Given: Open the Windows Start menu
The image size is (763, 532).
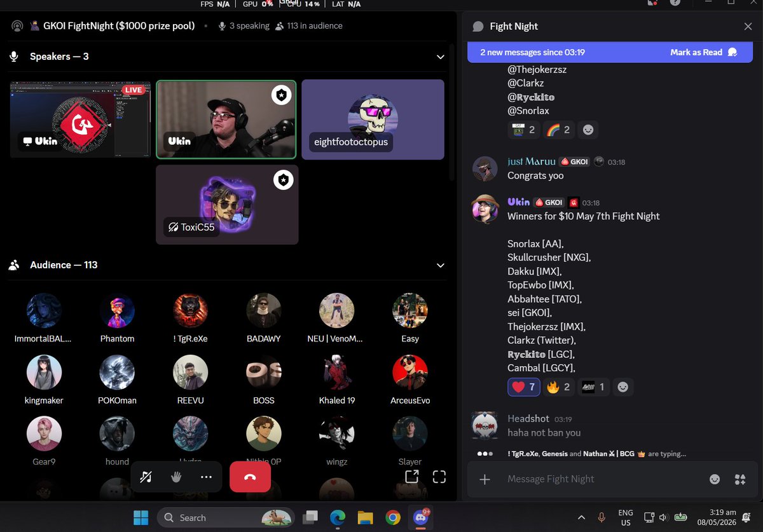Looking at the screenshot, I should (x=141, y=517).
